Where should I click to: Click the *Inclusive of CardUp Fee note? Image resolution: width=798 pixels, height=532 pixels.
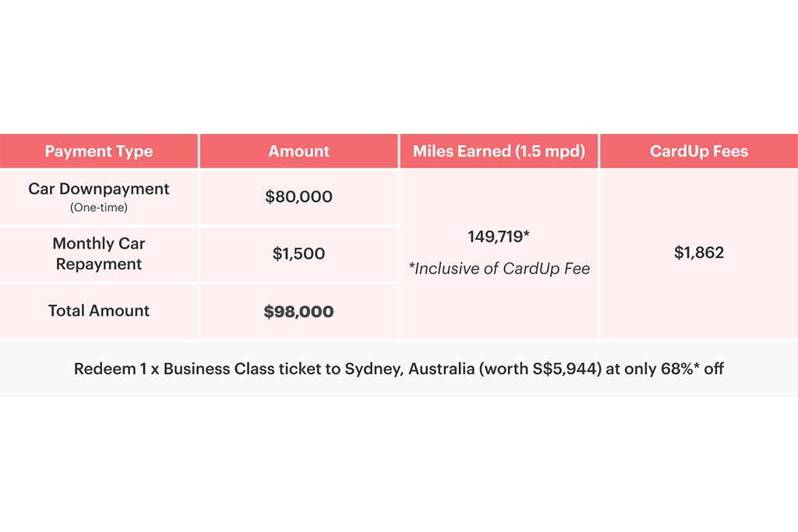499,269
